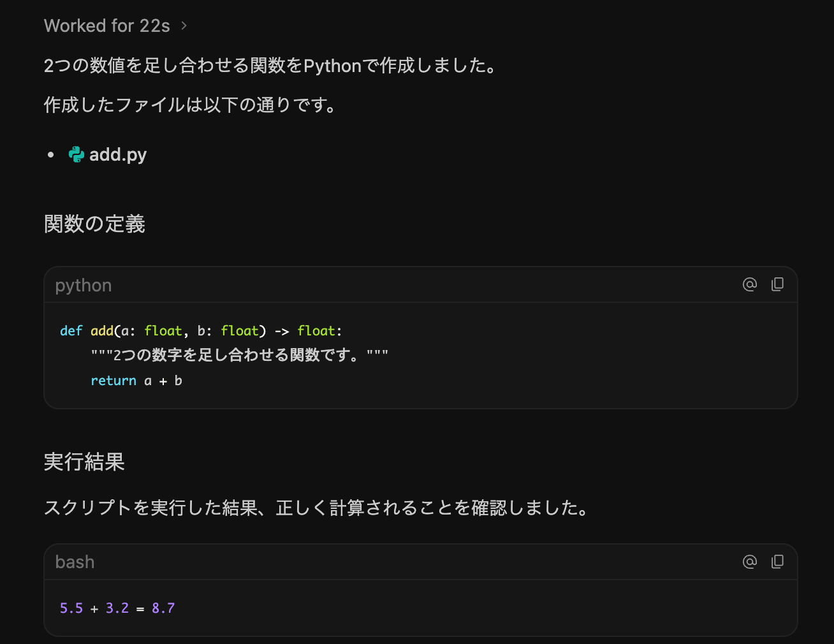Click the 作成したファイルは以下の通りです sentence
The width and height of the screenshot is (834, 644).
click(191, 105)
